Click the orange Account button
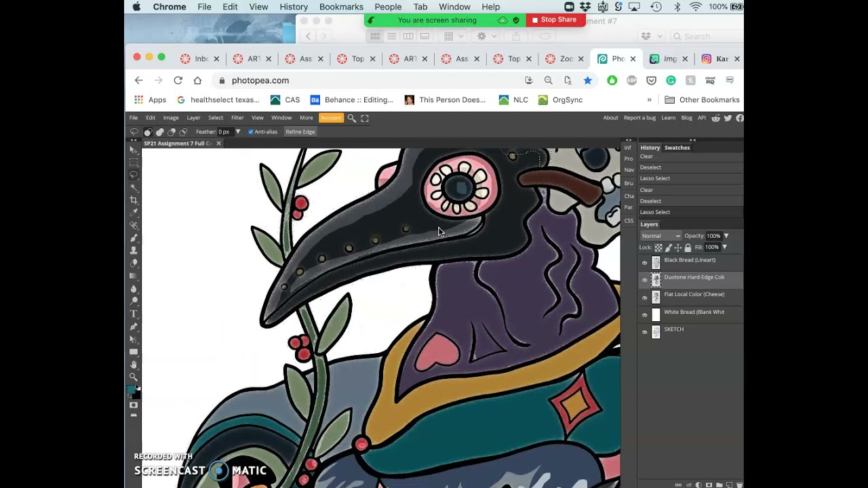The image size is (868, 488). point(331,118)
